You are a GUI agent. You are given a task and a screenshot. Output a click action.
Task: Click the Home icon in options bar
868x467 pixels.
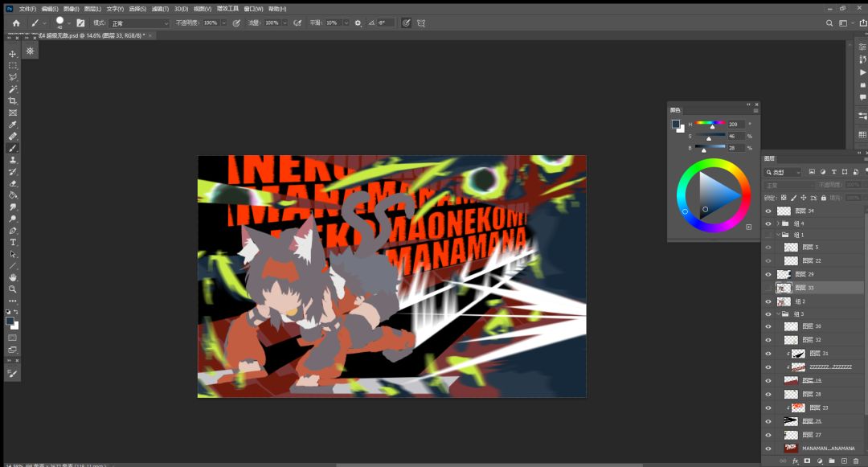tap(16, 23)
